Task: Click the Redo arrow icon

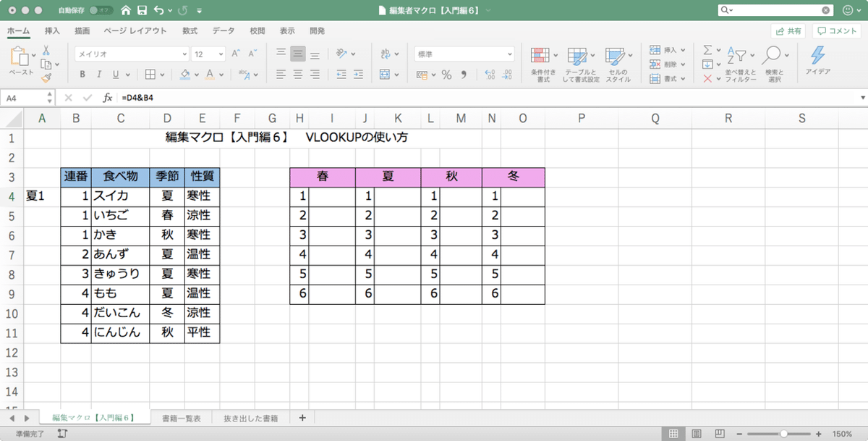Action: 183,11
